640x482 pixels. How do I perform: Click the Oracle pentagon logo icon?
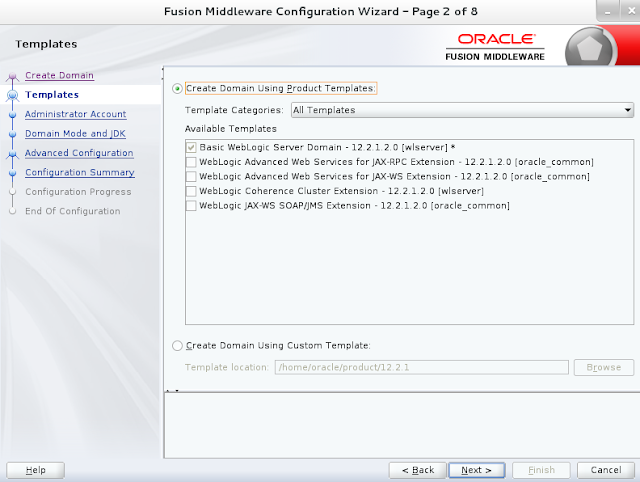click(589, 49)
